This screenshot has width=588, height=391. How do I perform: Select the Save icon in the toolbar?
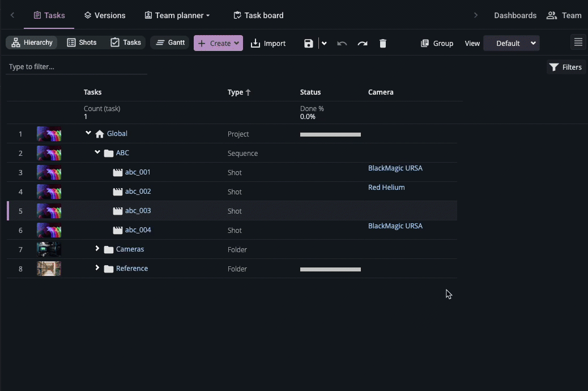click(308, 42)
